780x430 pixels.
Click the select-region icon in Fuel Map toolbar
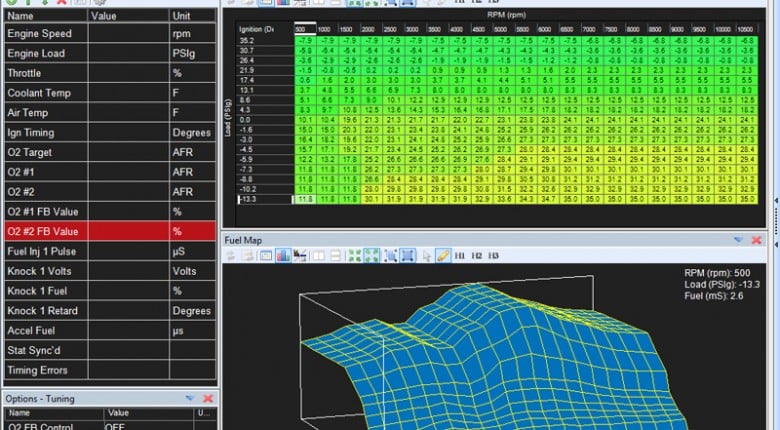click(390, 256)
